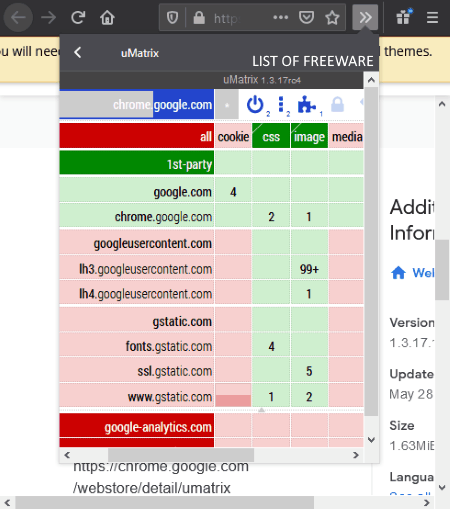450x509 pixels.
Task: Click uMatrix panel scroll right arrow
Action: coord(356,455)
